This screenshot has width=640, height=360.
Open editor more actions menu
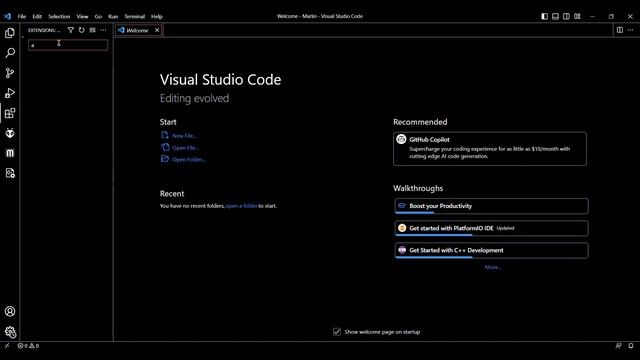(631, 30)
